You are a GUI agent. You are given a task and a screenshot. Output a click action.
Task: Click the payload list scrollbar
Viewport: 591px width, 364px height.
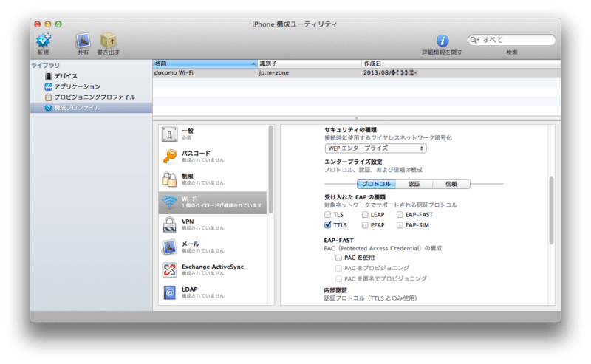coord(270,170)
